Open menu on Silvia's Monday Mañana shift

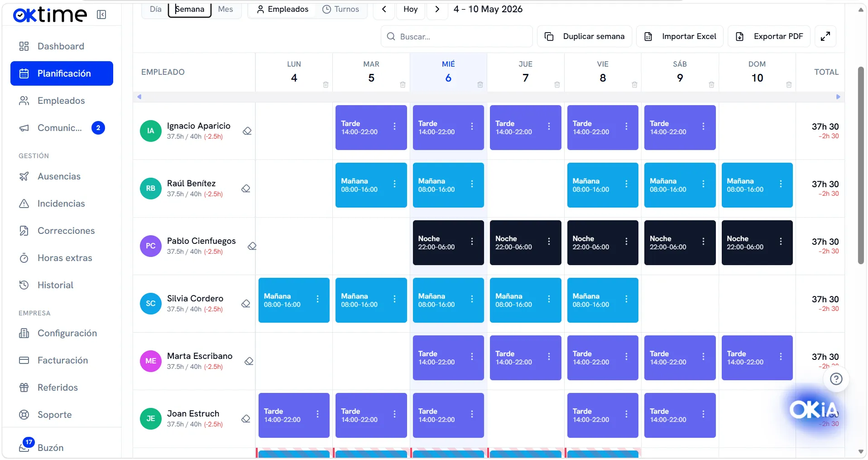[x=317, y=299]
